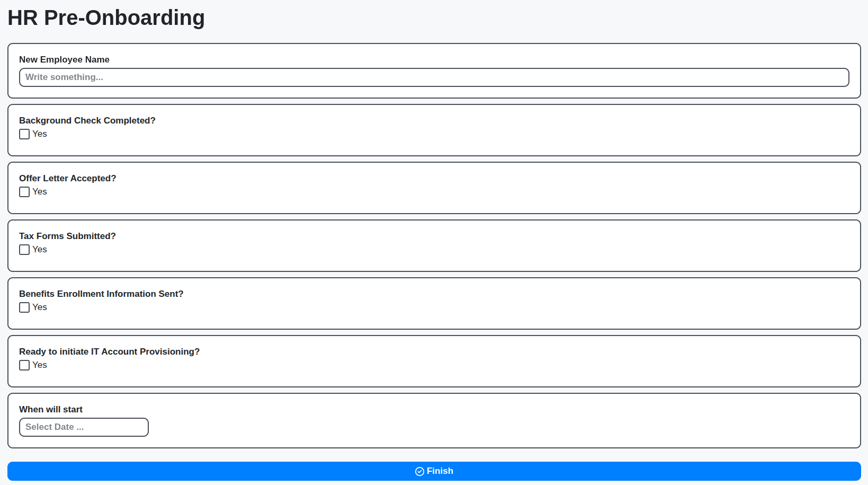Check Benefits Enrollment Information Sent
868x485 pixels.
pos(24,307)
